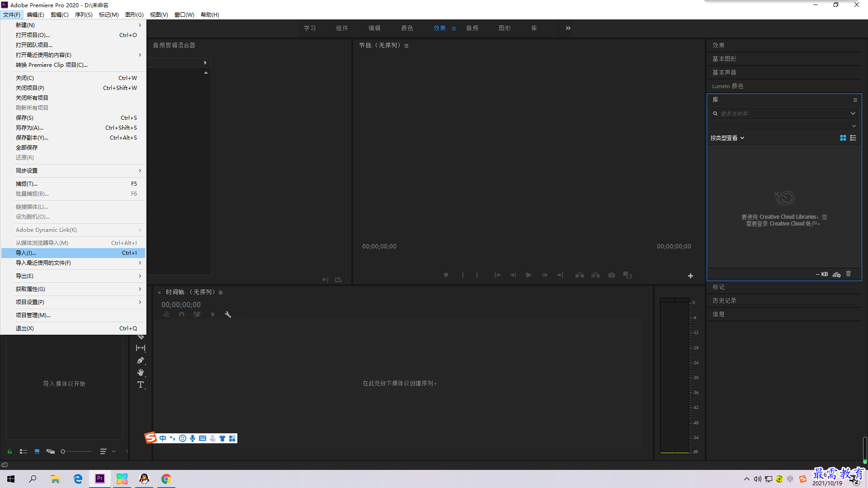
Task: Show more workspaces via double chevron
Action: pos(568,28)
